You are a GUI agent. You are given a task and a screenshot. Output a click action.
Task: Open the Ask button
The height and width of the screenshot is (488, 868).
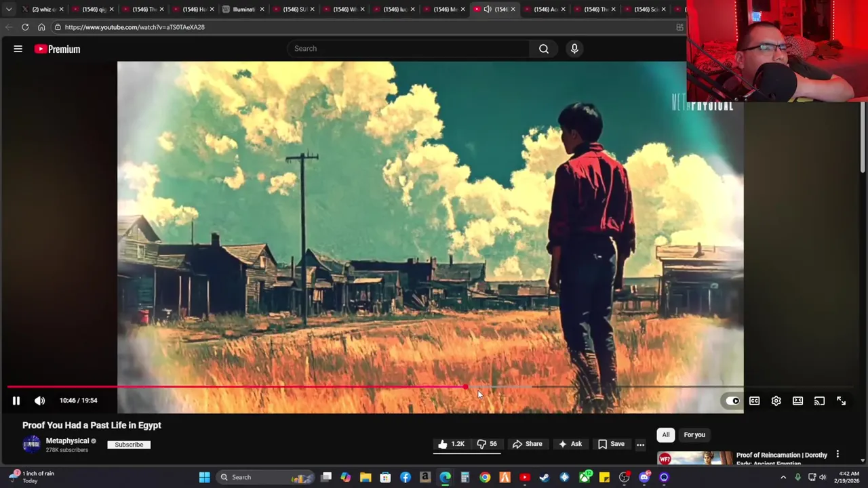coord(570,444)
